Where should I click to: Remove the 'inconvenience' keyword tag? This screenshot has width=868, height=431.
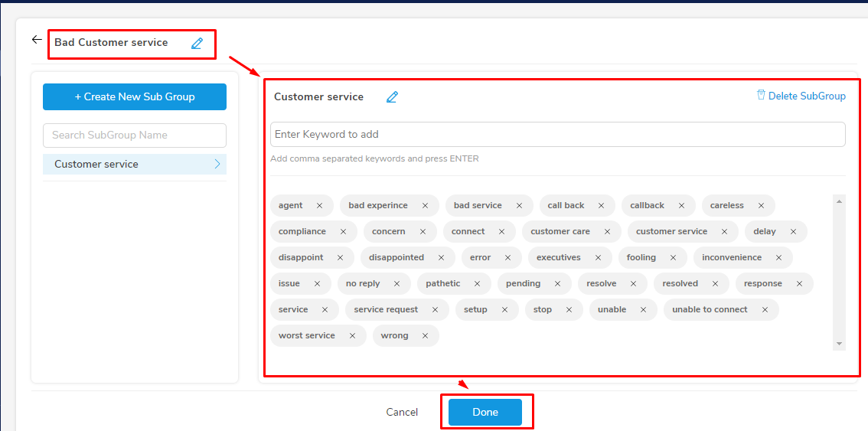[779, 257]
